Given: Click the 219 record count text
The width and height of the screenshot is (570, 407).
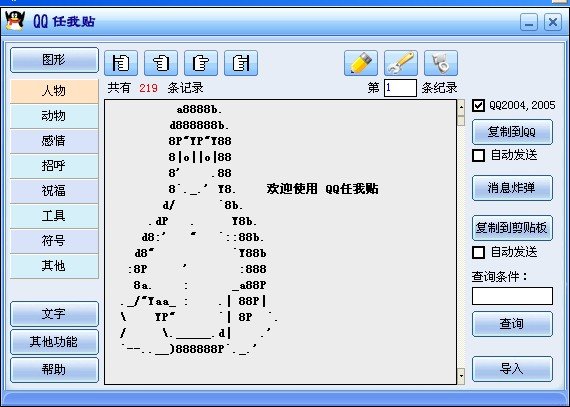Looking at the screenshot, I should pos(148,88).
